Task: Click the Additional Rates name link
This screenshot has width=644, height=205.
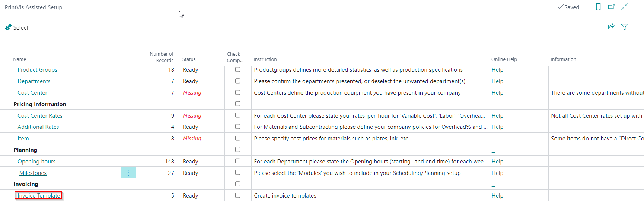Action: [x=38, y=127]
